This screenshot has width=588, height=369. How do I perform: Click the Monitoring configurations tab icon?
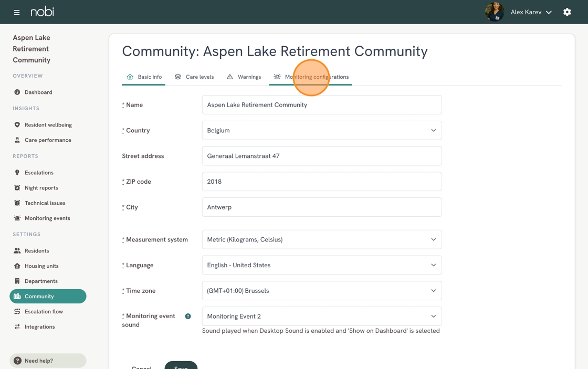pos(277,77)
